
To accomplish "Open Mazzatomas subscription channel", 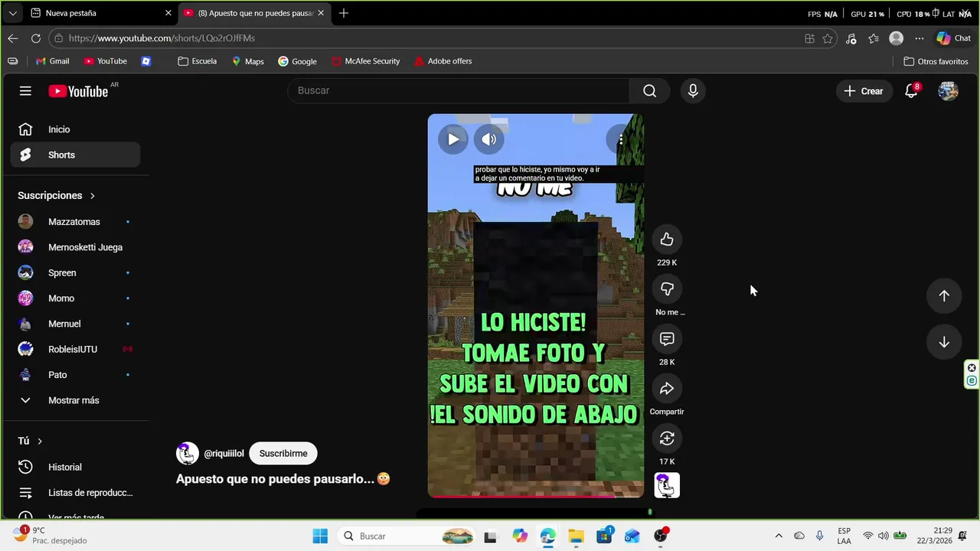I will point(75,222).
